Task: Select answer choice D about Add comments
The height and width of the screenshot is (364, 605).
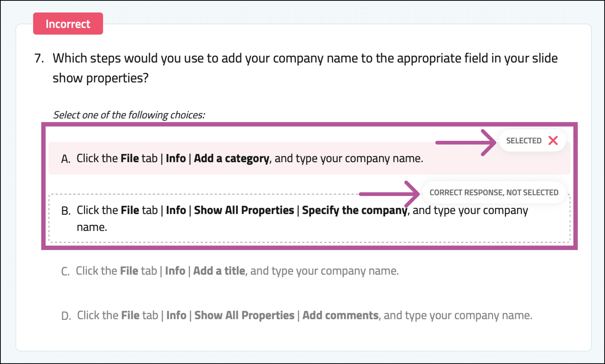Action: (309, 315)
